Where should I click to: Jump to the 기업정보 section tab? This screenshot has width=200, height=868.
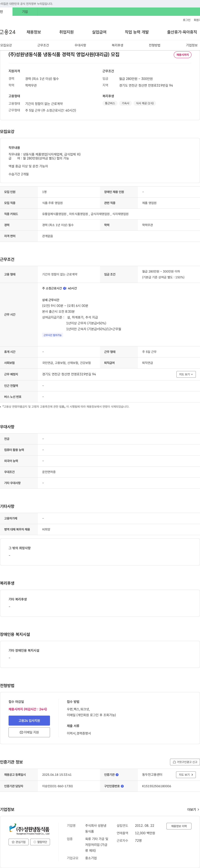[192, 45]
